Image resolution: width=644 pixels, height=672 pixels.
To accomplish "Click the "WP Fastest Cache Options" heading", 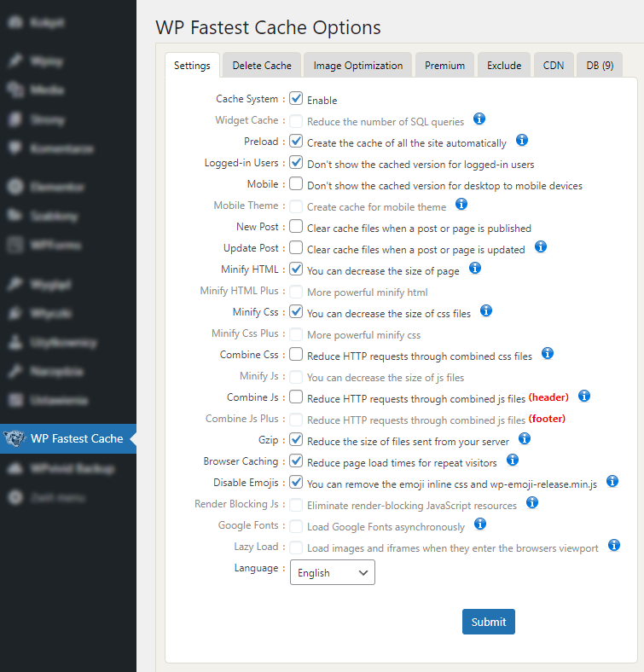I will point(268,27).
